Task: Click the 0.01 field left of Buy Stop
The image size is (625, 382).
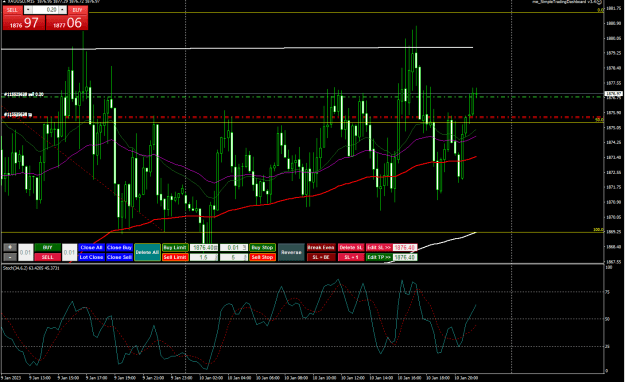Action: pos(234,248)
